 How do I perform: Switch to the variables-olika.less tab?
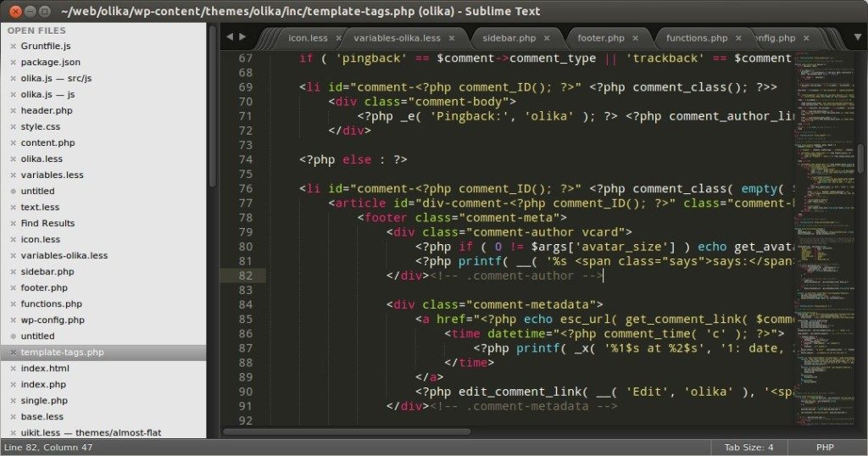point(397,38)
